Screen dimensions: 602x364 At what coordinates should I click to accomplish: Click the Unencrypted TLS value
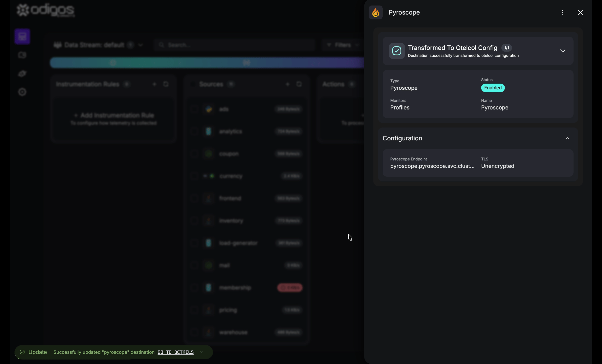pos(497,166)
